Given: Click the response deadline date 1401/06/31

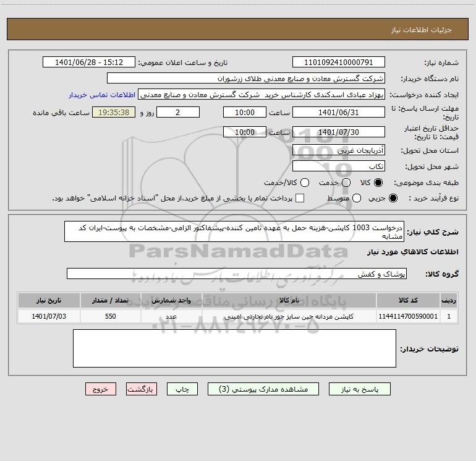Looking at the screenshot, I should pos(339,112).
